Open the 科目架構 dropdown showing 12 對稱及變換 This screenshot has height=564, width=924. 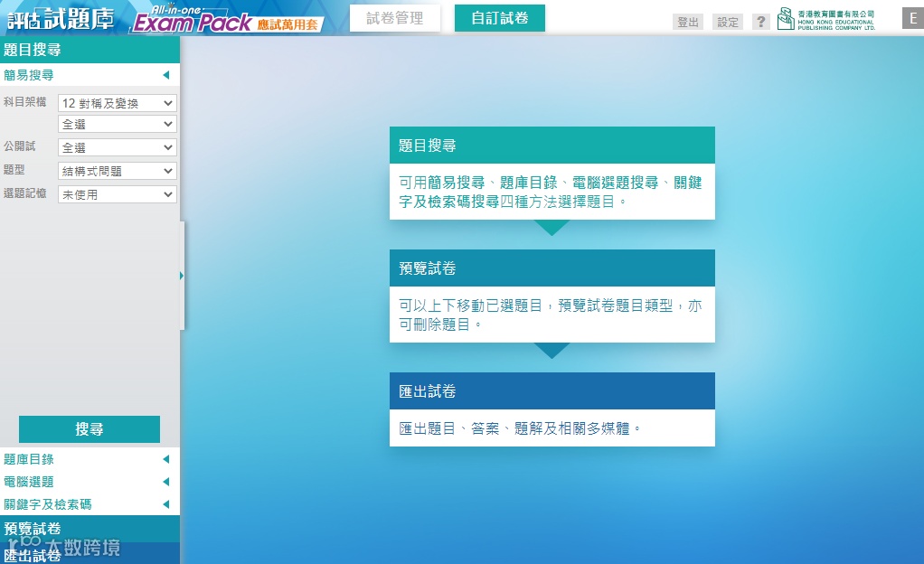click(118, 103)
